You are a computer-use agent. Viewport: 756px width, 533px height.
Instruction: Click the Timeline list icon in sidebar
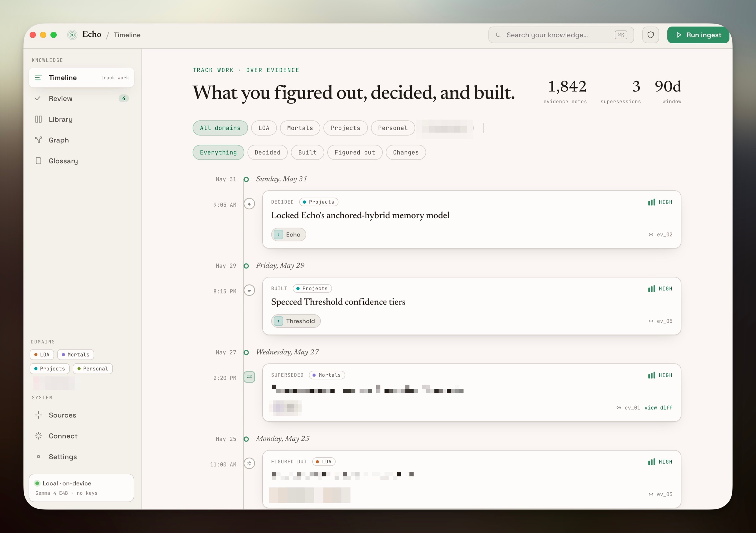tap(38, 78)
